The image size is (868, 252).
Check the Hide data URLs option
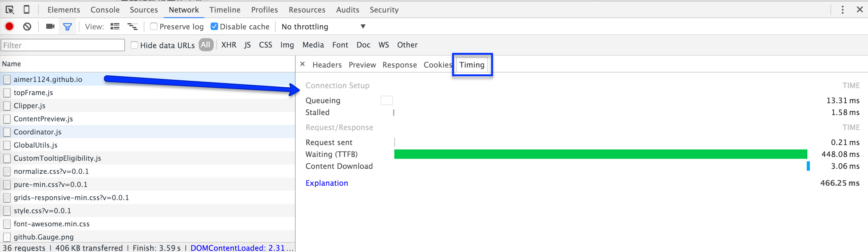(134, 45)
